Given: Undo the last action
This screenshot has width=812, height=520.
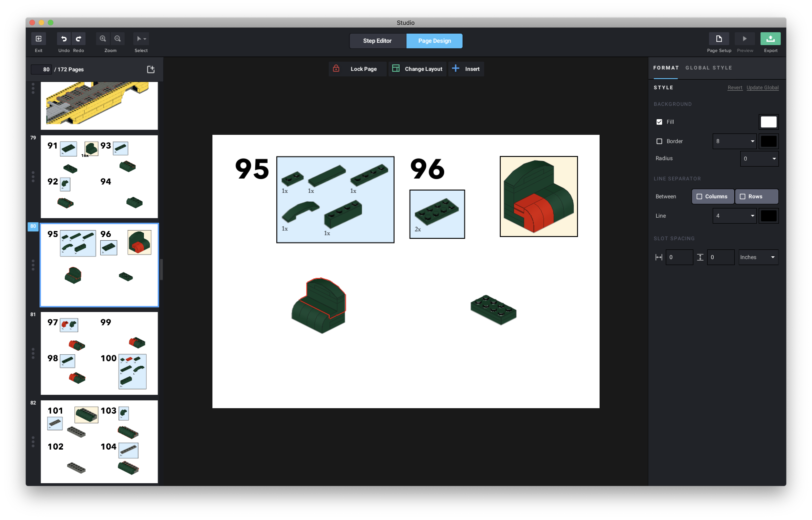Looking at the screenshot, I should point(64,38).
